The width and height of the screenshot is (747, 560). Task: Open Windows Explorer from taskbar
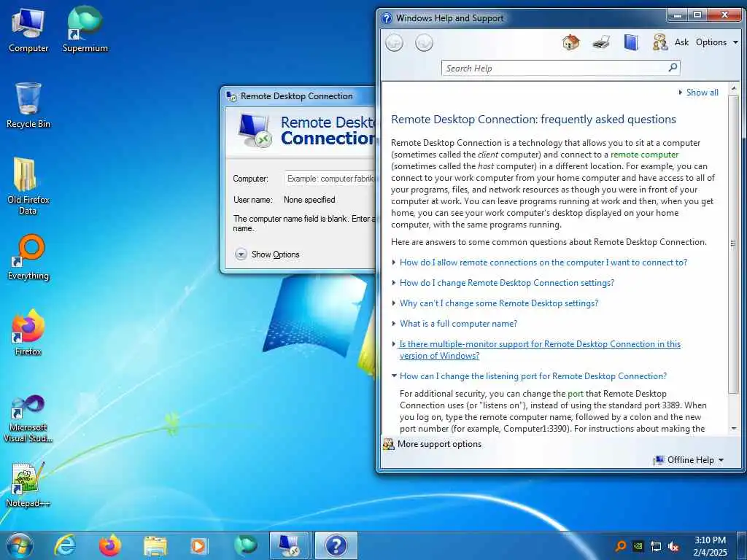pyautogui.click(x=155, y=545)
